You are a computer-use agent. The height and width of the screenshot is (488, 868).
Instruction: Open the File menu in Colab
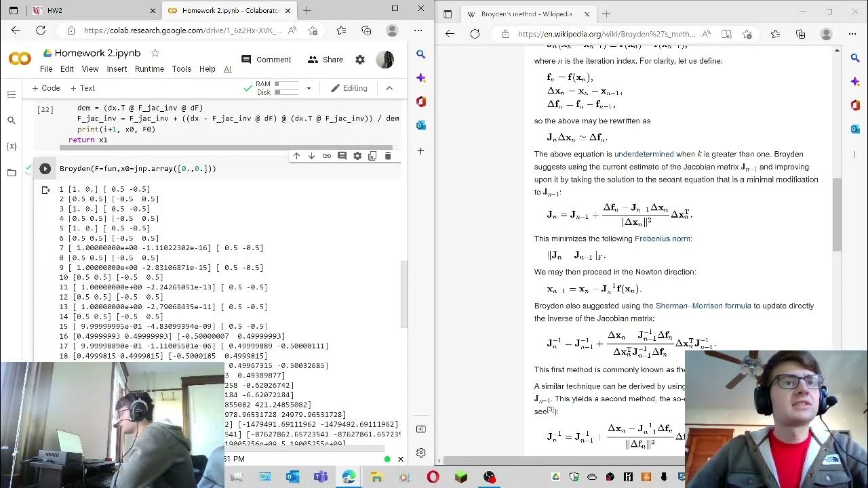tap(46, 69)
